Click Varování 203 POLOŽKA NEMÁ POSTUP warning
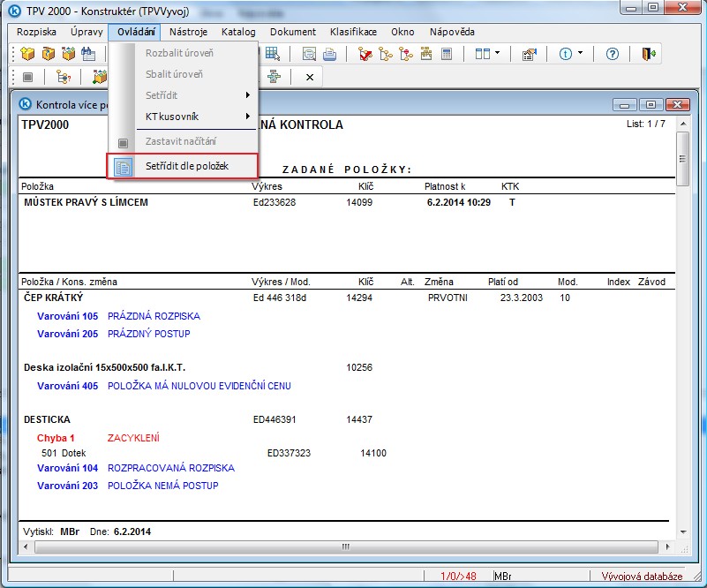This screenshot has width=707, height=588. pyautogui.click(x=128, y=486)
